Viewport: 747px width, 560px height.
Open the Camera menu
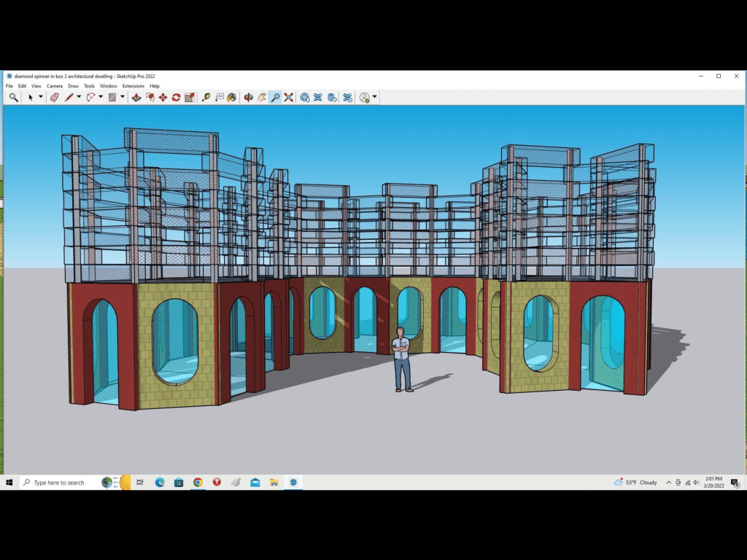[x=55, y=86]
